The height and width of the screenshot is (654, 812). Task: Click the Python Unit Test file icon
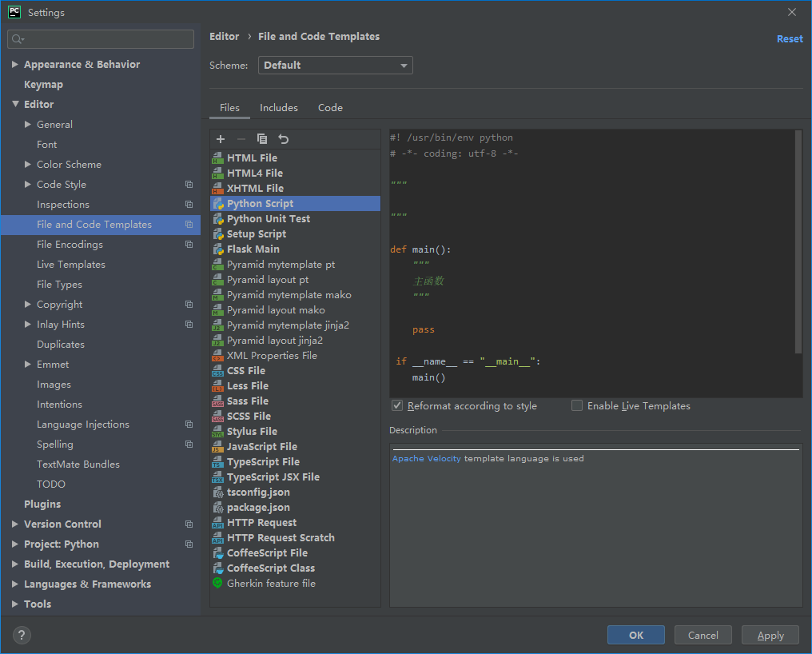[x=217, y=219]
